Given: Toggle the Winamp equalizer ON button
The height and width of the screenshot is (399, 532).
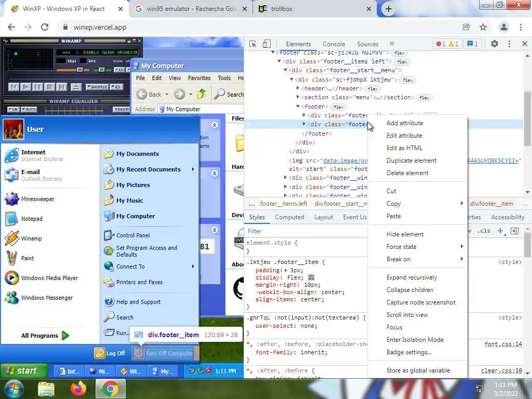Looking at the screenshot, I should [x=13, y=109].
